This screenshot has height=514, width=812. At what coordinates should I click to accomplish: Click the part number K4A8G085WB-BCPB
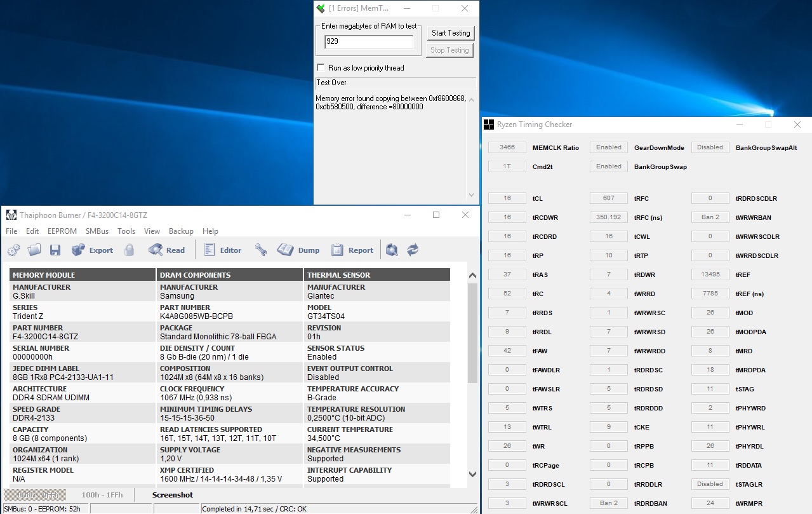point(196,316)
